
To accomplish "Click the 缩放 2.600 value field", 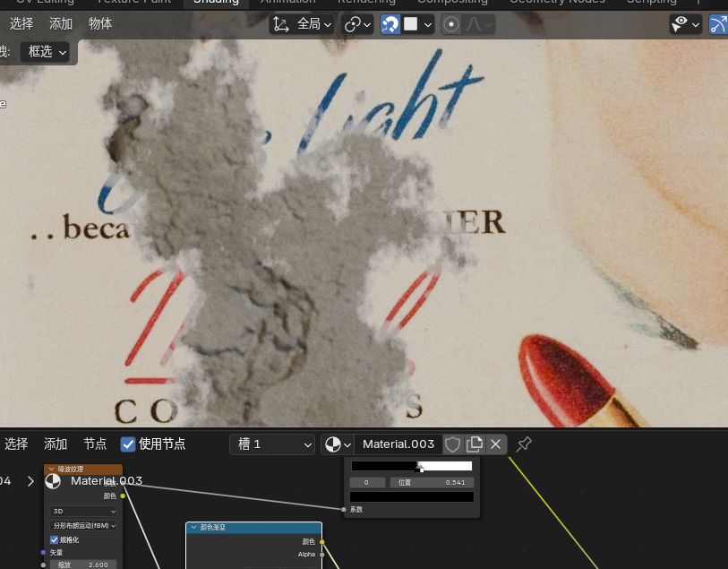I will click(83, 565).
